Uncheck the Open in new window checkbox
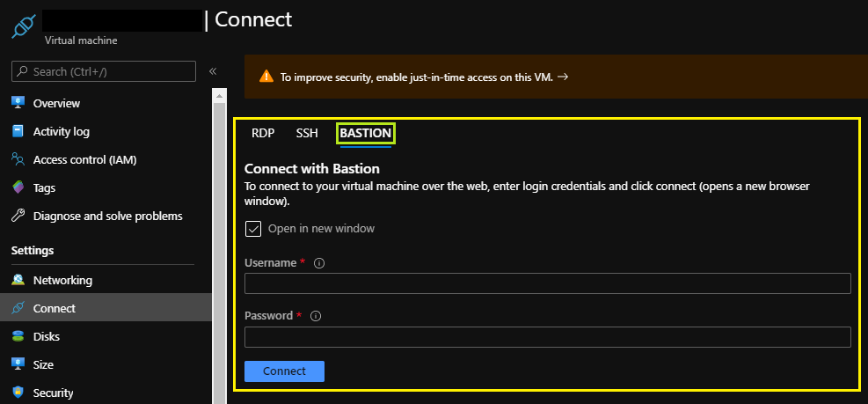Image resolution: width=868 pixels, height=404 pixels. point(253,228)
